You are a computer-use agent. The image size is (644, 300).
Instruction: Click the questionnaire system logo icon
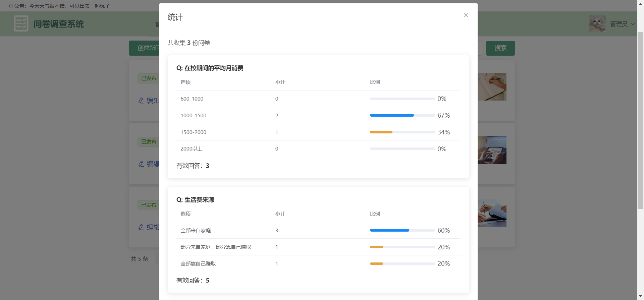tap(21, 24)
